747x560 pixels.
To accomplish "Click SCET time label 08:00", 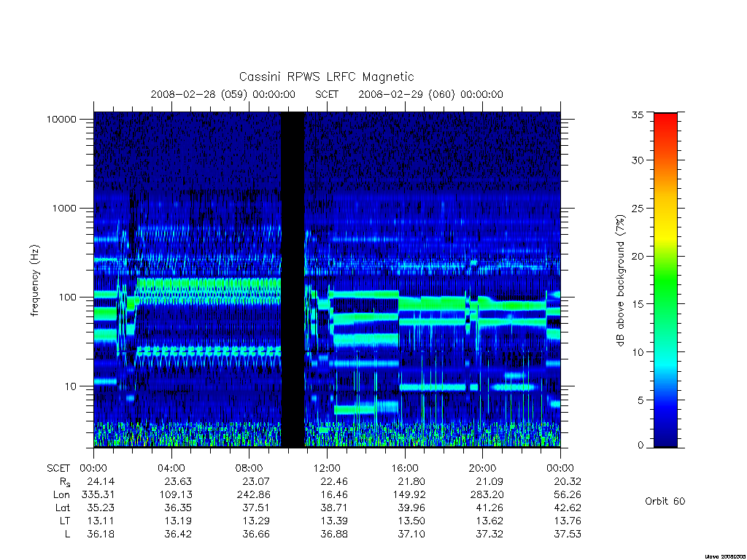I will pos(249,468).
